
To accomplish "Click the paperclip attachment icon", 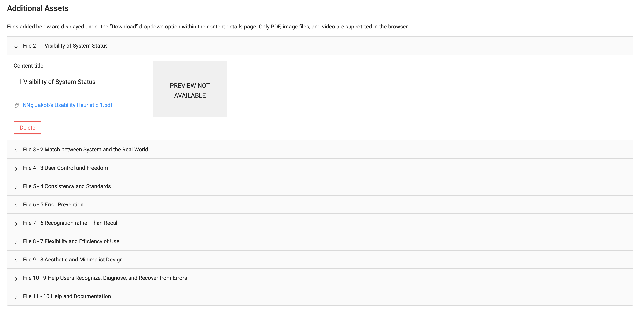I will [17, 105].
